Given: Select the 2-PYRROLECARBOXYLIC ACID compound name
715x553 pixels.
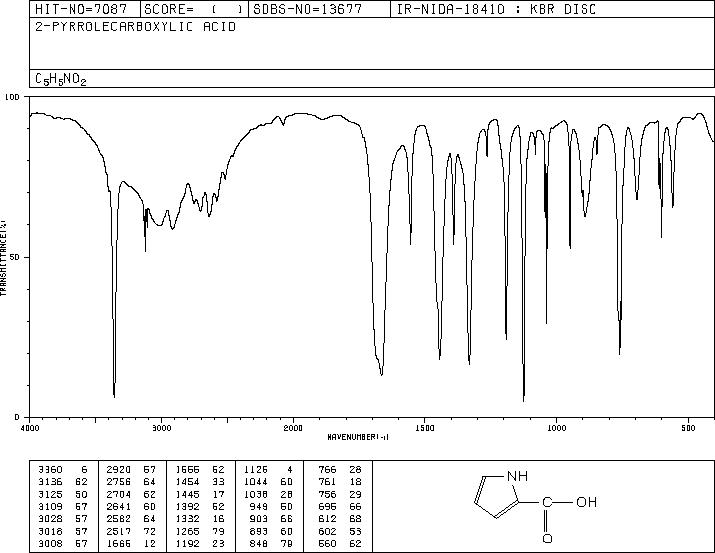Looking at the screenshot, I should pos(135,27).
